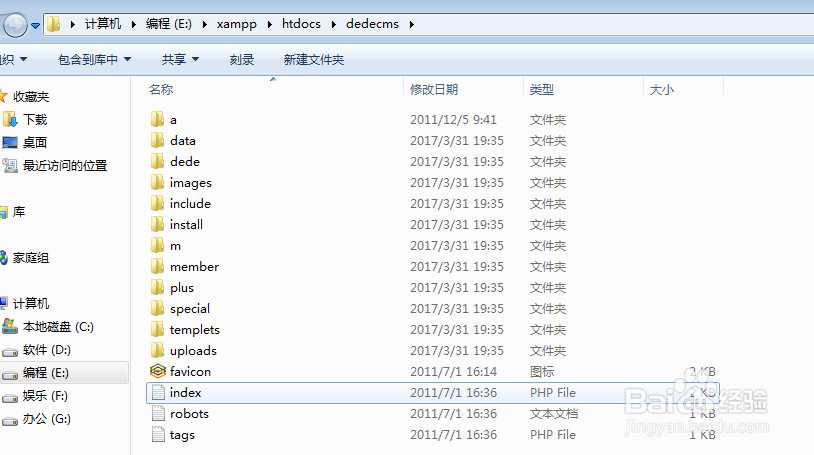Select 收藏夹 favorites in navigation pane
Screen dimensions: 814x455
[31, 97]
